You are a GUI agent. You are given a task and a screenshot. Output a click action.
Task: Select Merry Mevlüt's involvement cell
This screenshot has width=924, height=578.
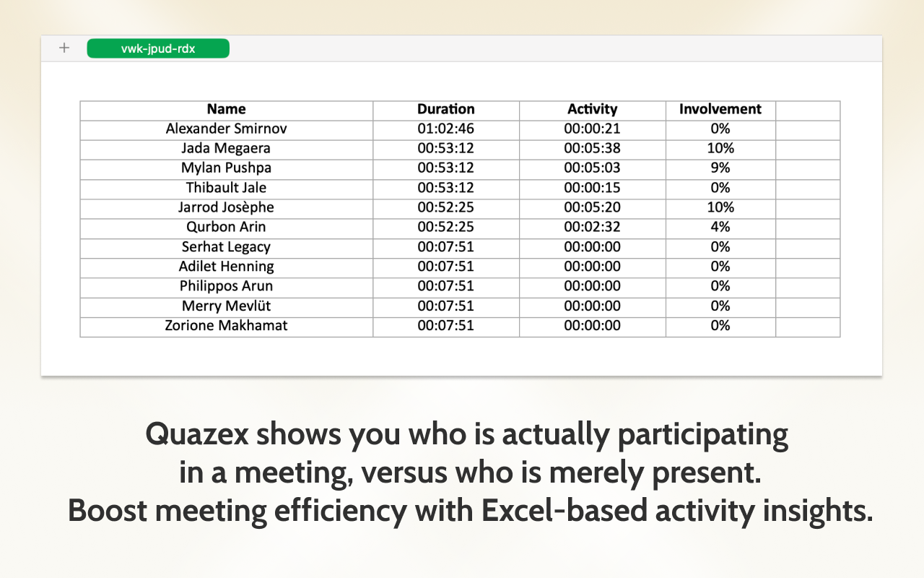pyautogui.click(x=719, y=306)
